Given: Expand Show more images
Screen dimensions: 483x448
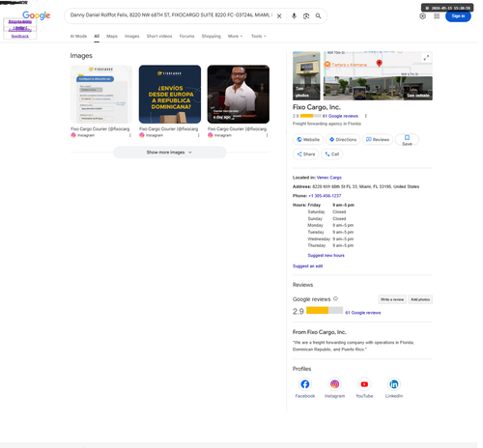Looking at the screenshot, I should 170,153.
